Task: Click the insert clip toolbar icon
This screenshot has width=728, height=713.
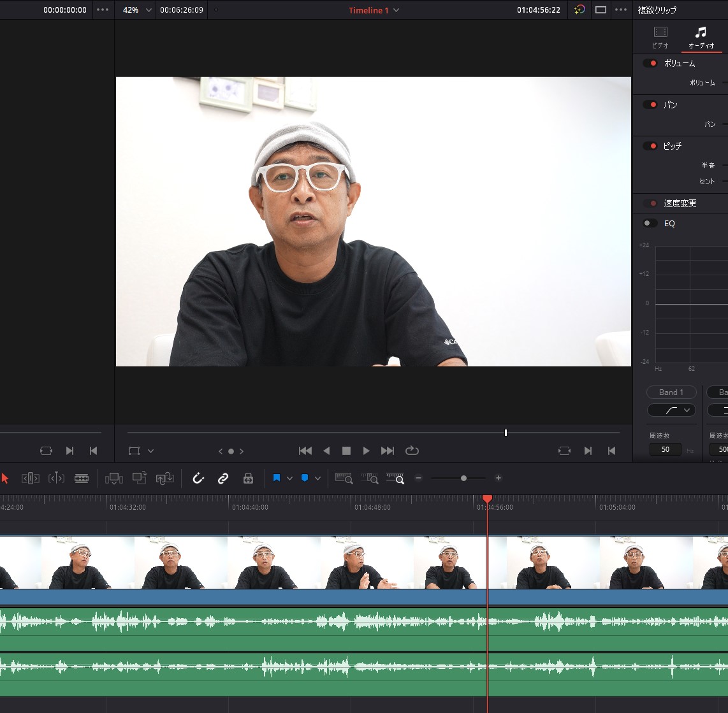Action: [x=114, y=478]
